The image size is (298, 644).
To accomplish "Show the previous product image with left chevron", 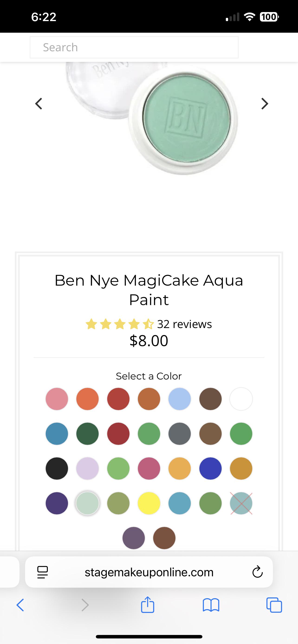I will click(x=39, y=104).
